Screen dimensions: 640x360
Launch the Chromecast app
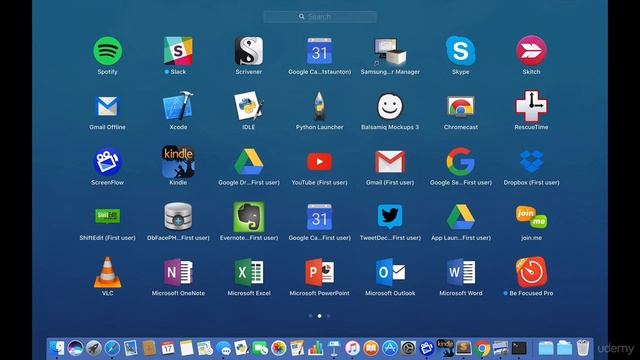tap(460, 107)
